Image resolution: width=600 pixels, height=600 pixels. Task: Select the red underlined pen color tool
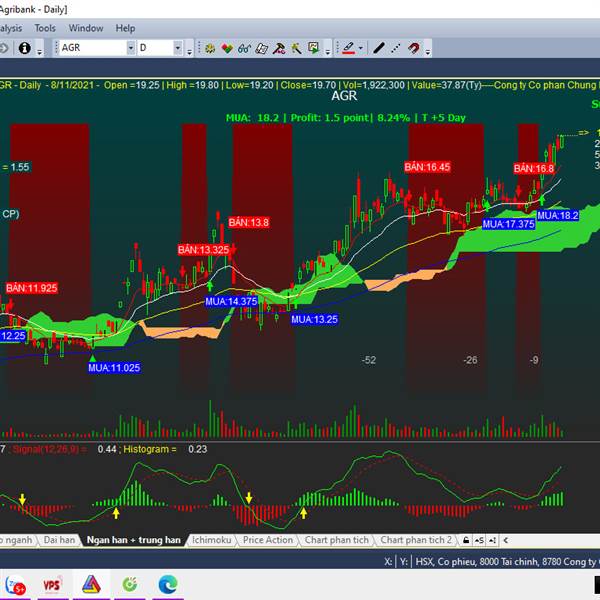click(348, 48)
